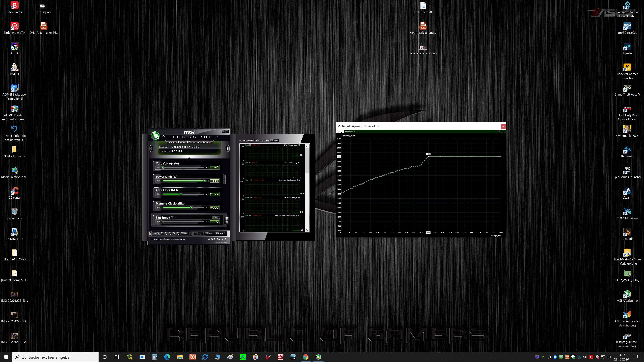Open the info panel with the i button
Screen dimensions: 644x362
tap(228, 149)
